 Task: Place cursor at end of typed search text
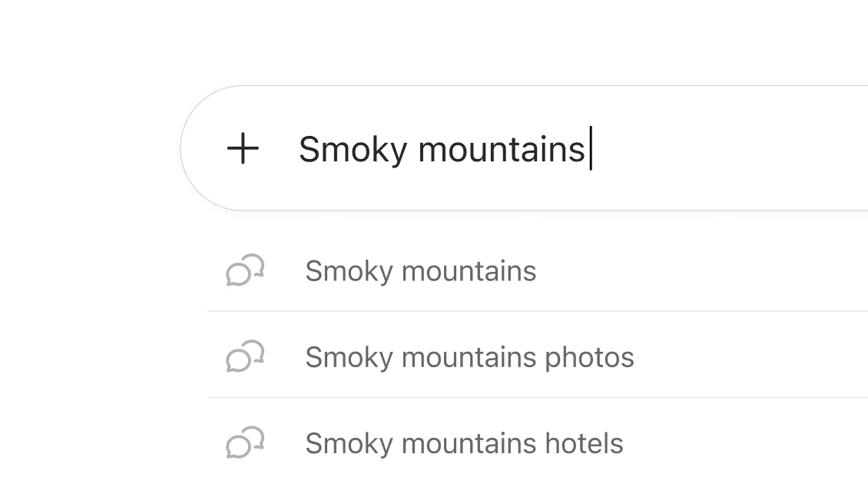pyautogui.click(x=588, y=149)
